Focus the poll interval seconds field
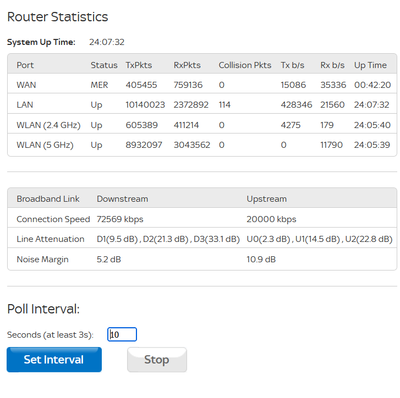Viewport: 400px width, 398px height. 122,334
